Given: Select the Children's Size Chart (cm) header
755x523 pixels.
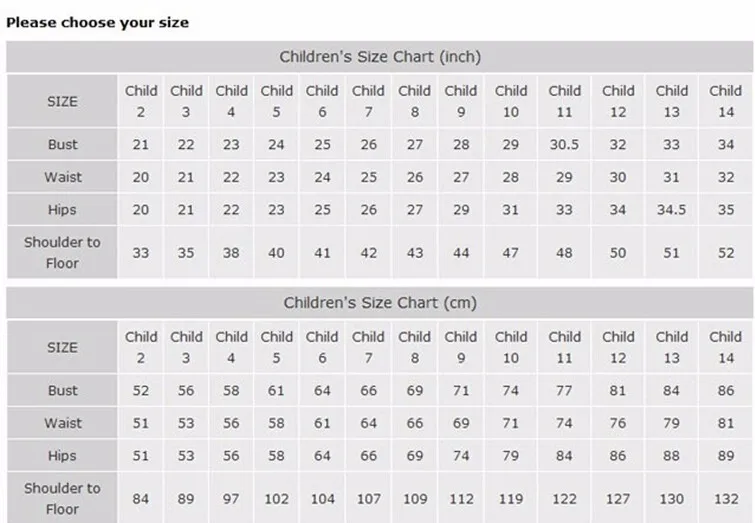Looking at the screenshot, I should [x=380, y=303].
